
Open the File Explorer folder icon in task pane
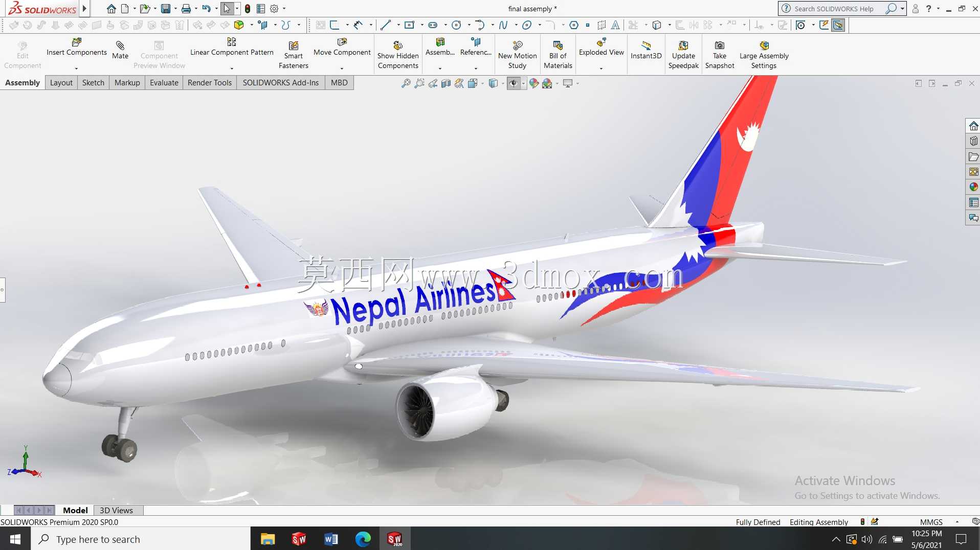(x=973, y=156)
